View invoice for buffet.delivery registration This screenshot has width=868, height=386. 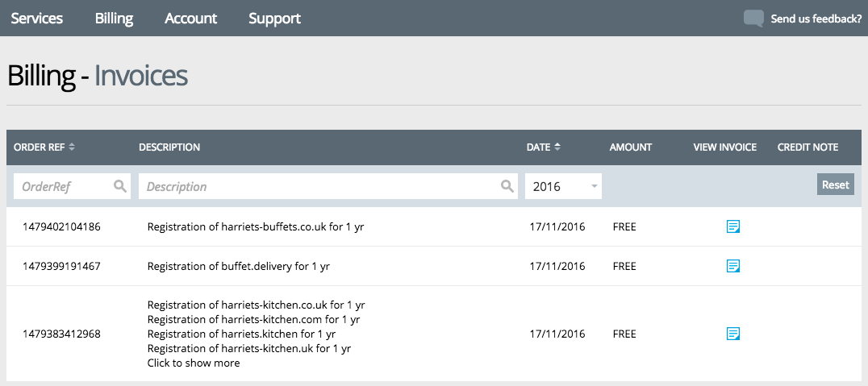click(733, 266)
